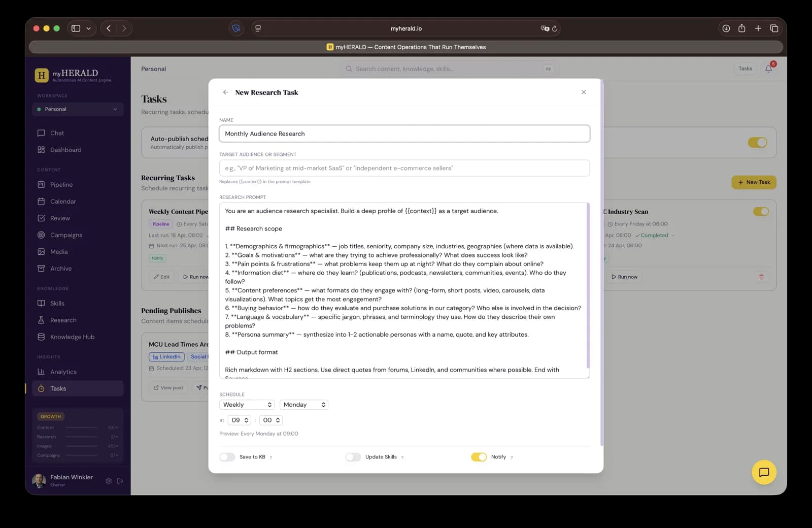Go back using the arrow in the New Research Task dialog

coord(225,92)
